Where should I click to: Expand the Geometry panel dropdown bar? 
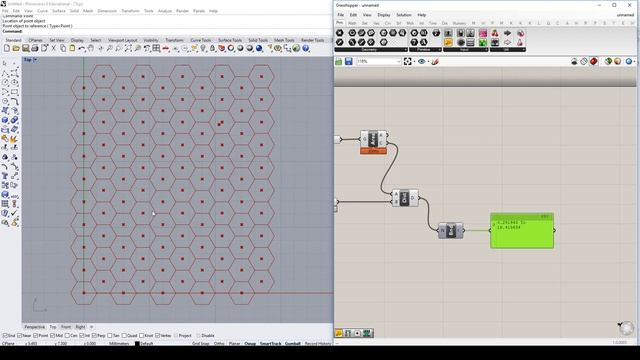pyautogui.click(x=371, y=50)
